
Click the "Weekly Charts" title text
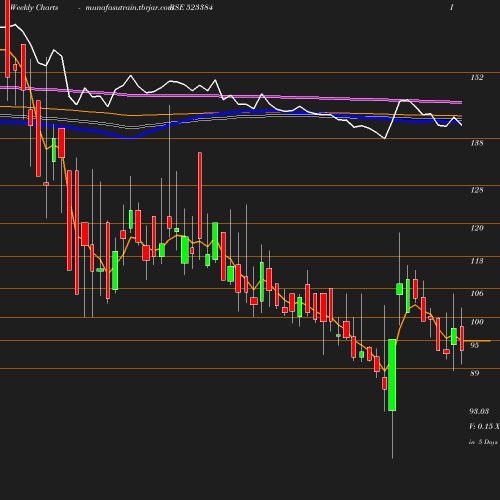(x=34, y=7)
